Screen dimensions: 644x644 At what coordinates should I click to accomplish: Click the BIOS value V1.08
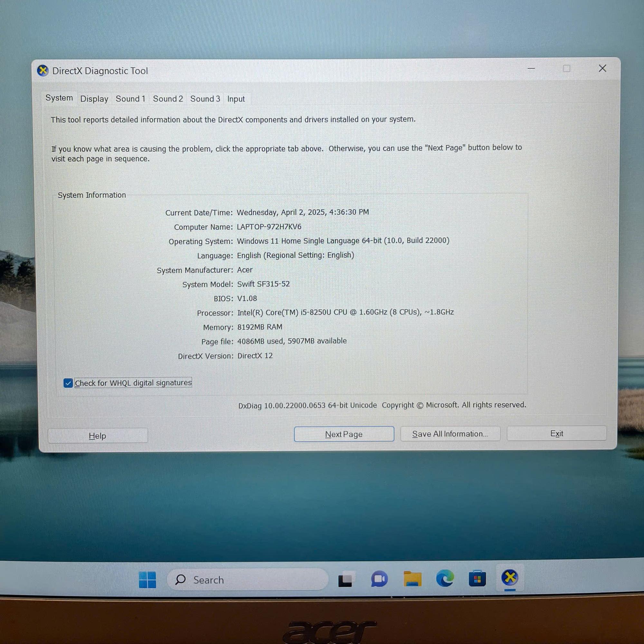[x=247, y=298]
